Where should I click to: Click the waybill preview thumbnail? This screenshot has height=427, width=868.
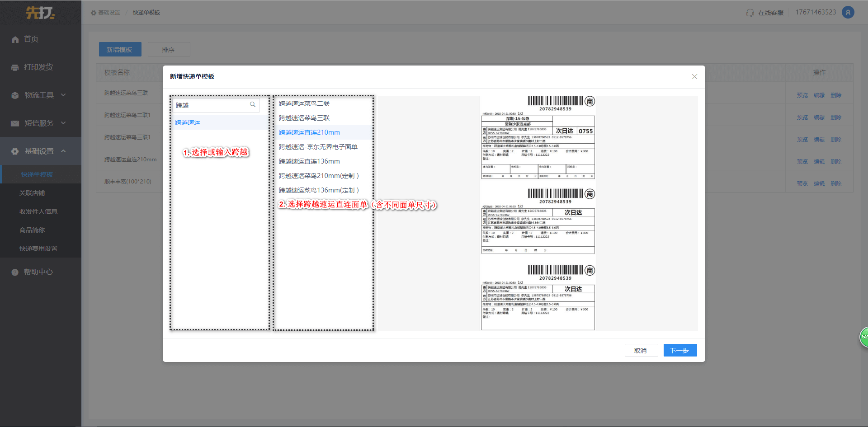(x=538, y=213)
